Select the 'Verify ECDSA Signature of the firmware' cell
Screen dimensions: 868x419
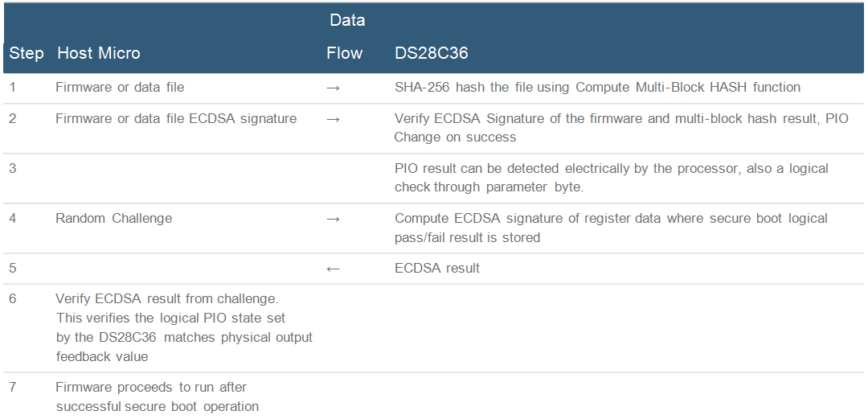621,128
